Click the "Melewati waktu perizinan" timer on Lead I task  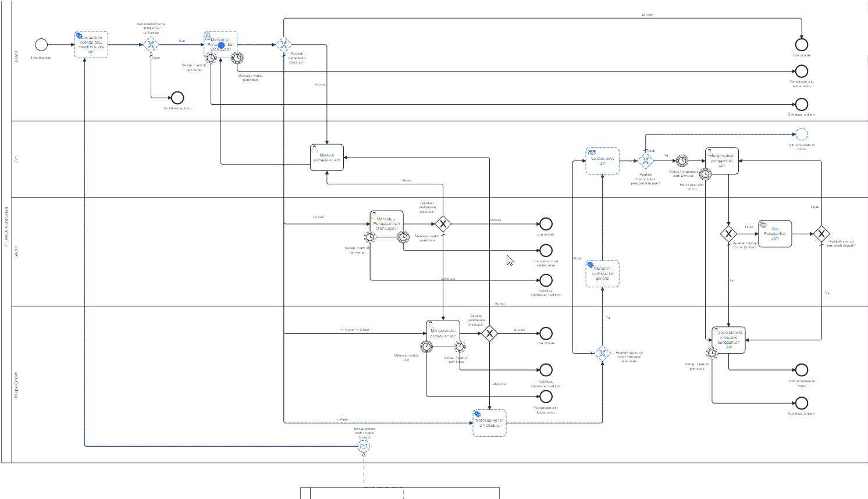(237, 58)
